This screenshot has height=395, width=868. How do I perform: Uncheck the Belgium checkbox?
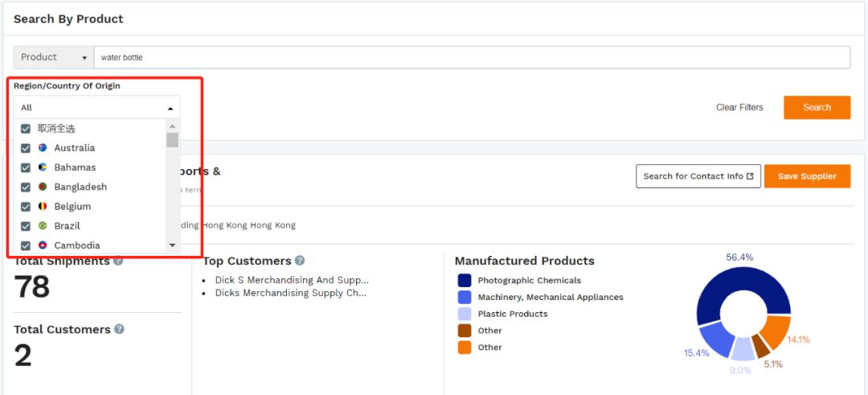[x=26, y=207]
